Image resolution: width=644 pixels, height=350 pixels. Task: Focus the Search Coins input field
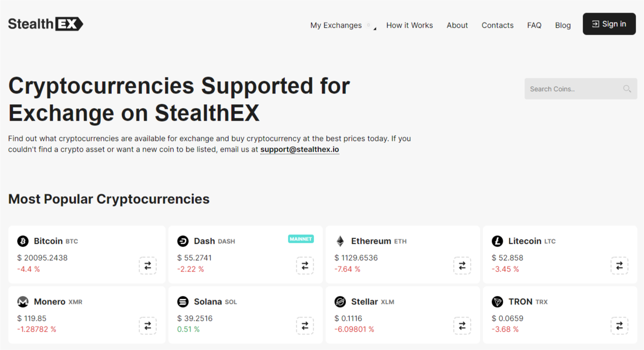point(573,89)
